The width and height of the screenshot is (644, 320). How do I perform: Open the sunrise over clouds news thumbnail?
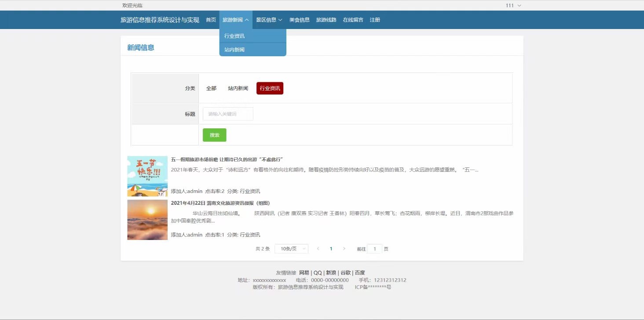(147, 220)
